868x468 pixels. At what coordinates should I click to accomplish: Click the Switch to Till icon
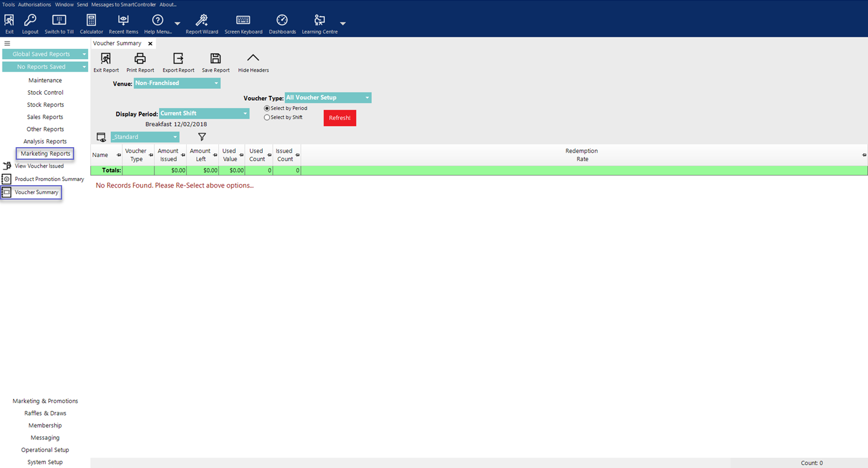click(x=59, y=21)
